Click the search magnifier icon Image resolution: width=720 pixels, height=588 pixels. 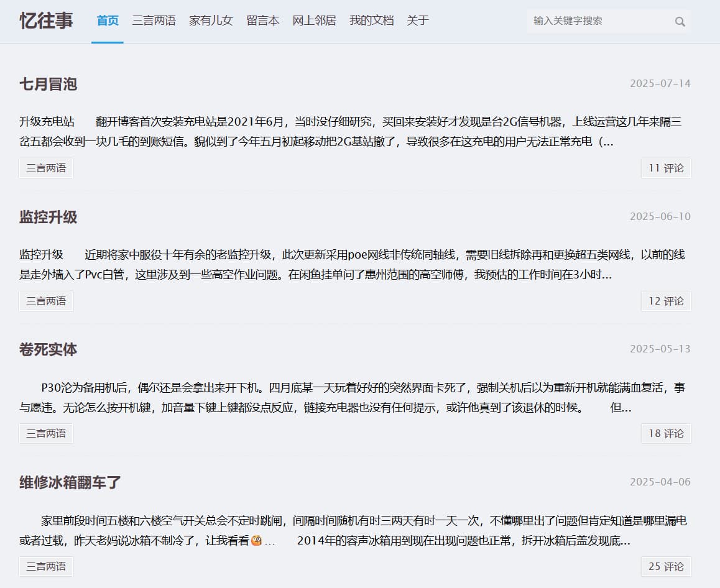pos(680,21)
